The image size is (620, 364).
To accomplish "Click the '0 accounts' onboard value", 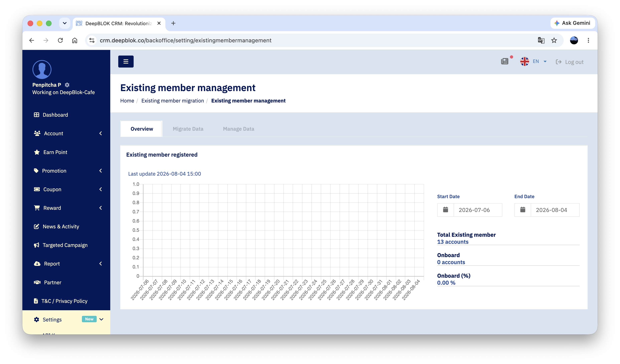I will tap(451, 262).
